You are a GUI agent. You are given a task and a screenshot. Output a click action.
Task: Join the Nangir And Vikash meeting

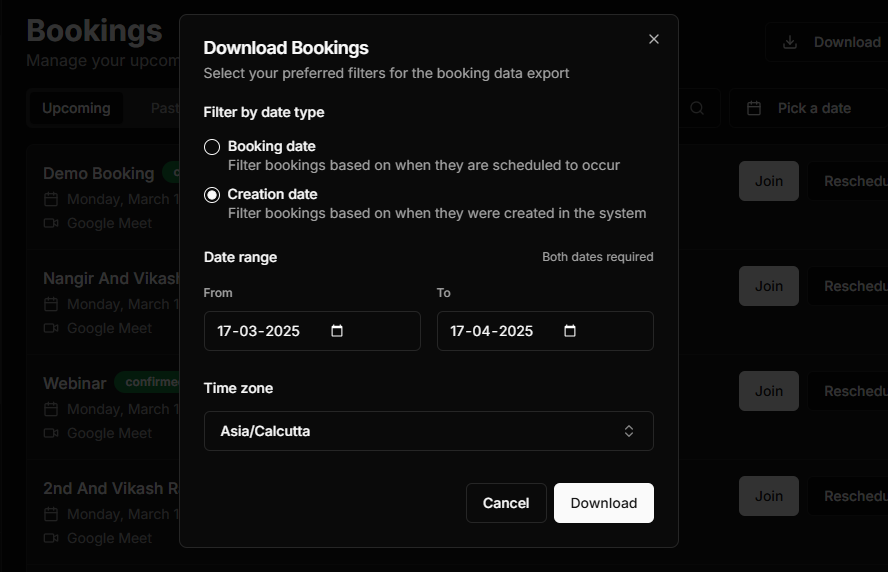point(769,286)
